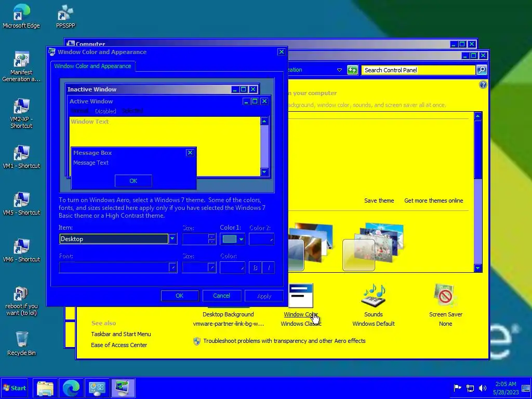
Task: Launch Edge from the taskbar
Action: click(x=71, y=388)
